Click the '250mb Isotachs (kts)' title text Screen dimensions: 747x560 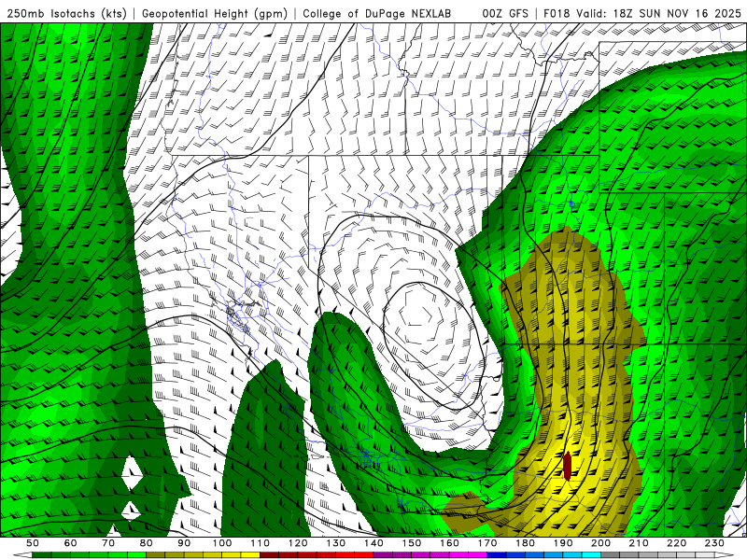66,13
